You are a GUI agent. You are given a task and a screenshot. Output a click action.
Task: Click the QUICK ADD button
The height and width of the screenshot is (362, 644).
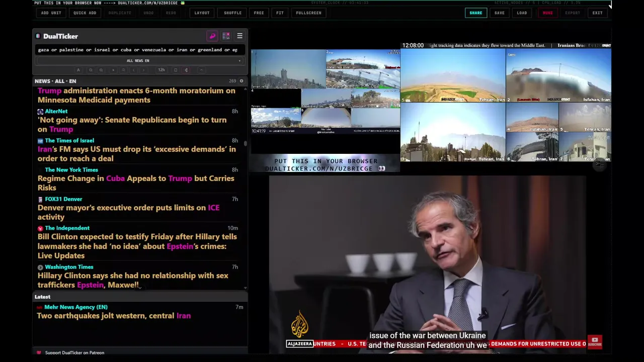pos(85,13)
